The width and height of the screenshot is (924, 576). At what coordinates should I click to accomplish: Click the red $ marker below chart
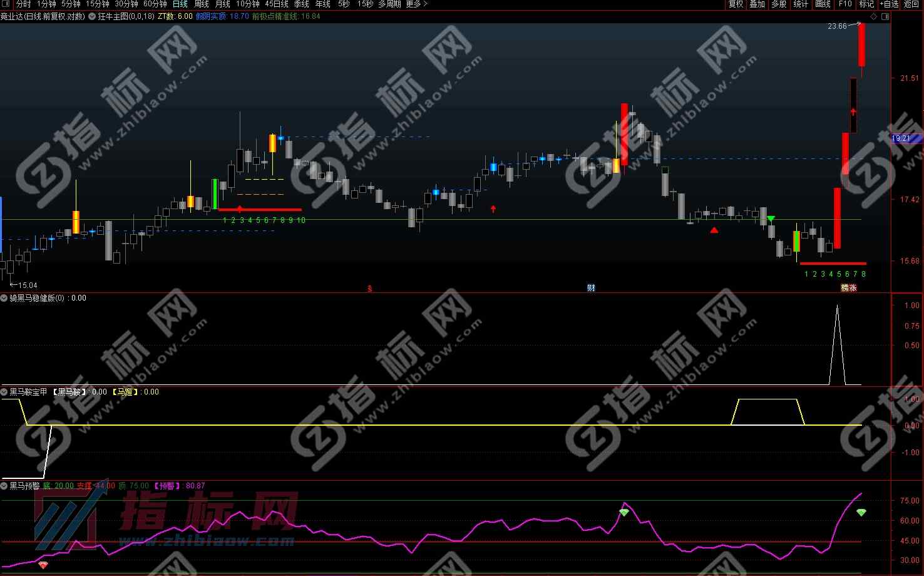(369, 289)
